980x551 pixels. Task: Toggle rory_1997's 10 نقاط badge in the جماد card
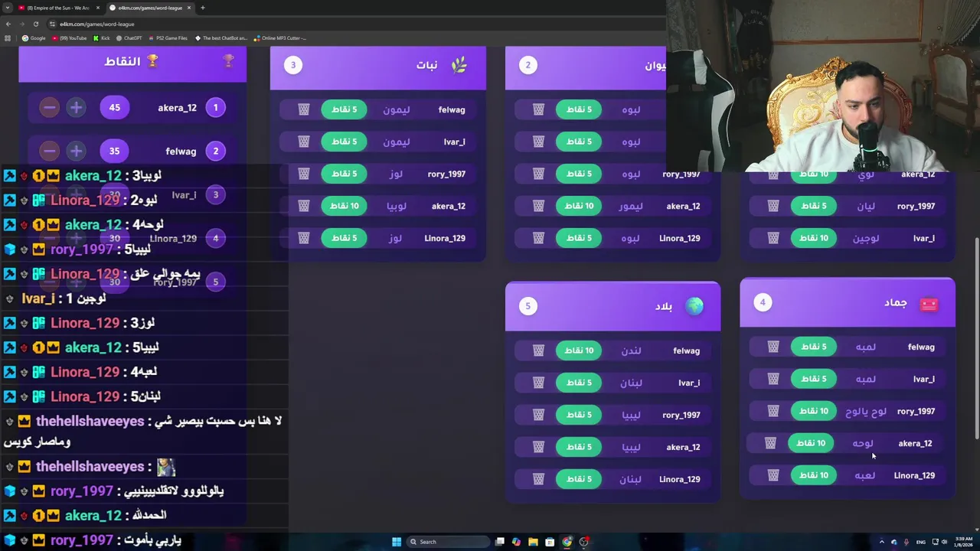(813, 411)
